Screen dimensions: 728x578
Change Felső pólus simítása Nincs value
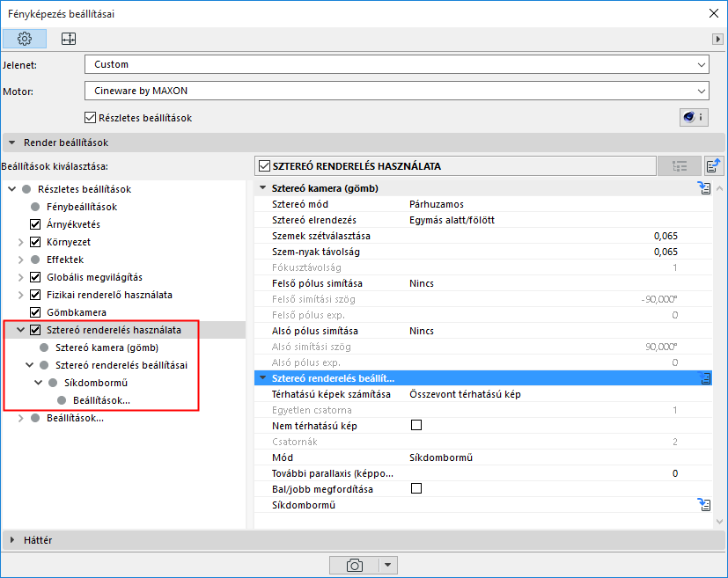point(422,283)
